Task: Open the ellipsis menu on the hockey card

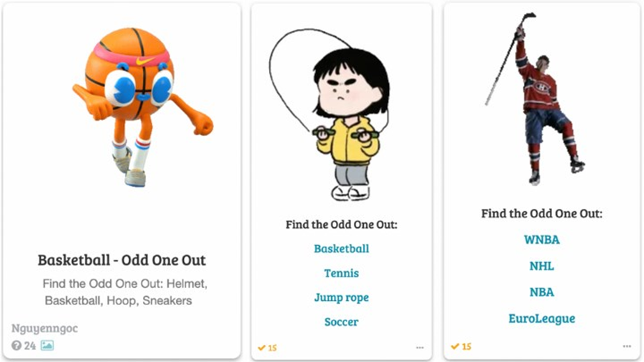Action: (627, 346)
